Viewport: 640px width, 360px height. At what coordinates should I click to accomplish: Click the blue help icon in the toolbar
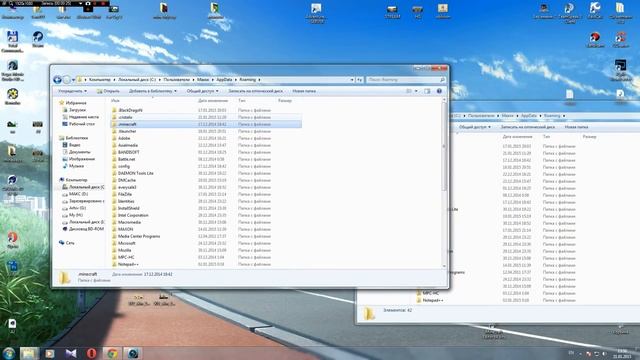pyautogui.click(x=439, y=91)
